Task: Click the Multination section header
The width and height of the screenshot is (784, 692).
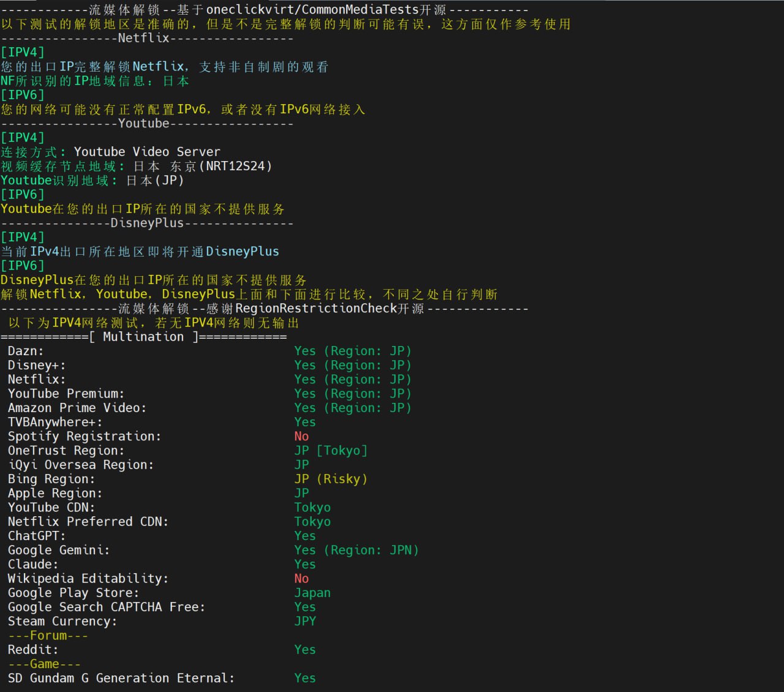Action: [143, 337]
